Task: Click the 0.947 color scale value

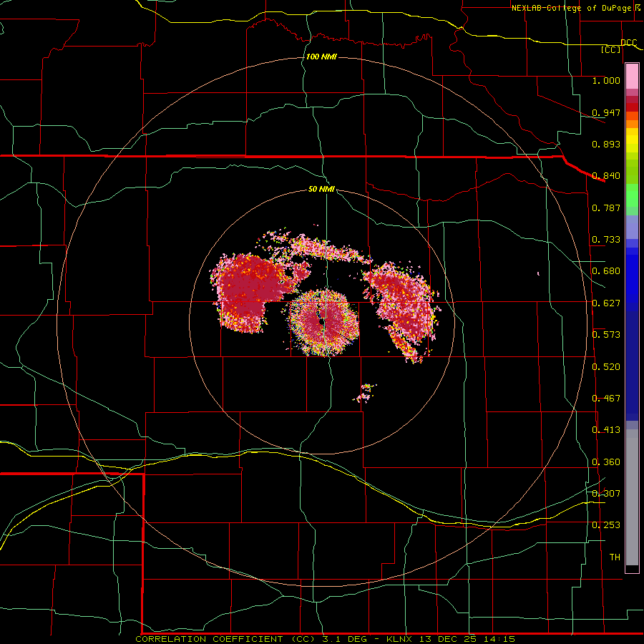Action: [x=606, y=112]
